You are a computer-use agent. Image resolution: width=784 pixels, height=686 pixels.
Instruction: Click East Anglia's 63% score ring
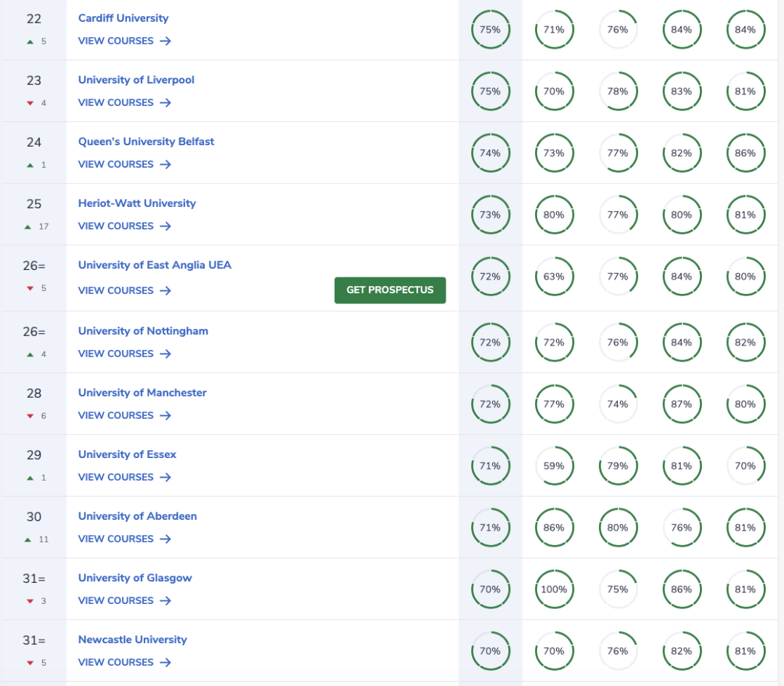coord(554,277)
